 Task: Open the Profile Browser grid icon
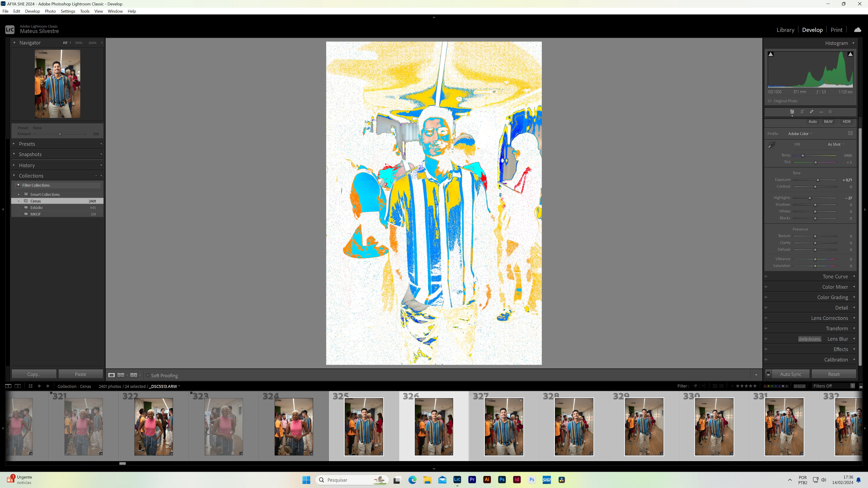(x=850, y=133)
